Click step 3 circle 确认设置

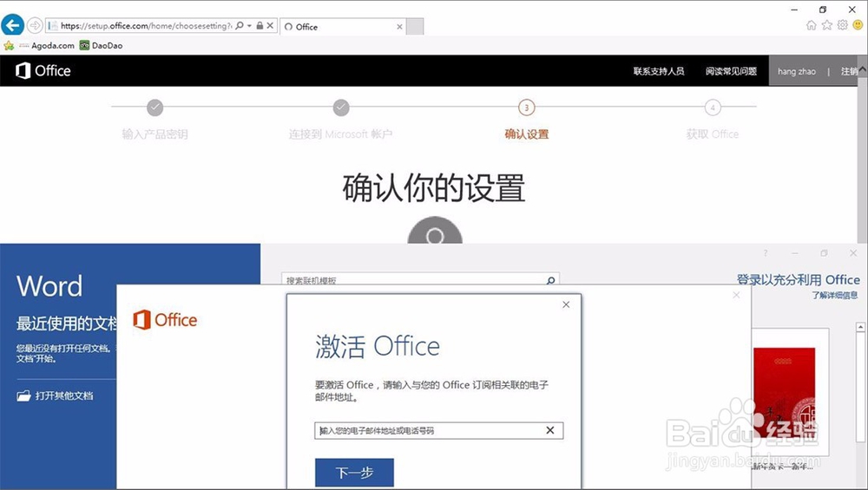527,108
